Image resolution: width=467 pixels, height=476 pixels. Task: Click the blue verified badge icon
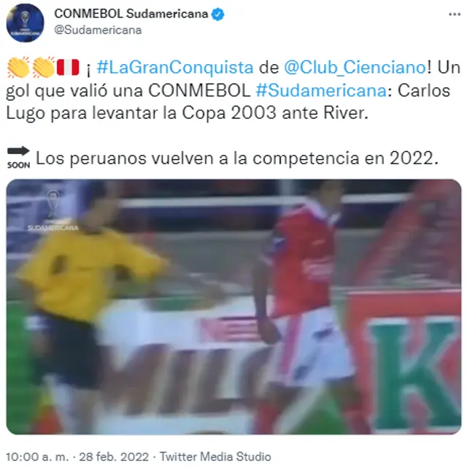point(218,14)
